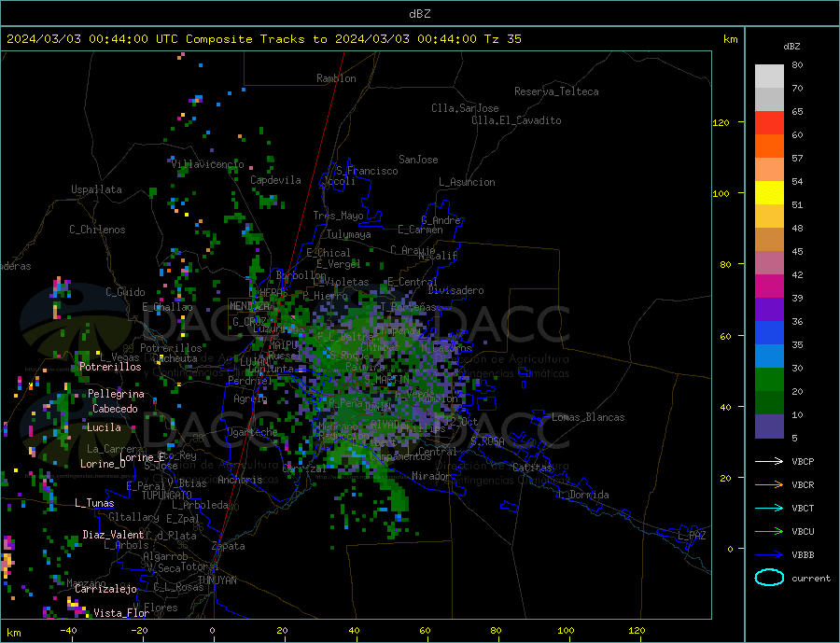Click the 'Diaz_Valent' white map label

pyautogui.click(x=113, y=535)
